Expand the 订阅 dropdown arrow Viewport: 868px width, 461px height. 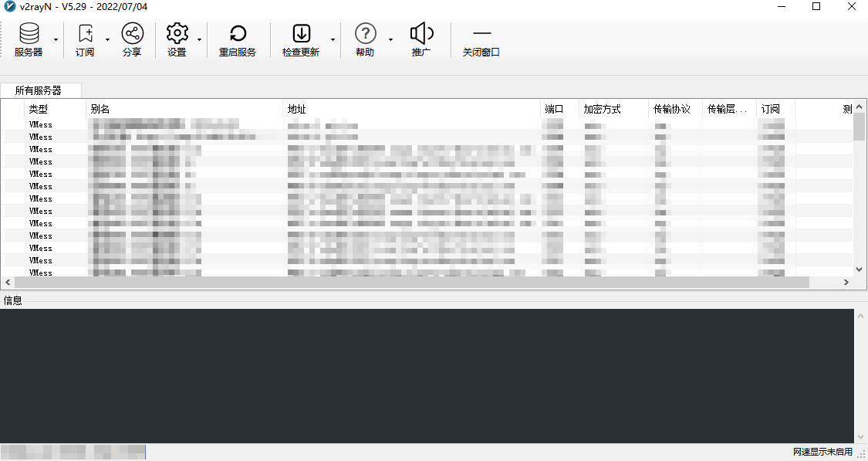[x=107, y=40]
